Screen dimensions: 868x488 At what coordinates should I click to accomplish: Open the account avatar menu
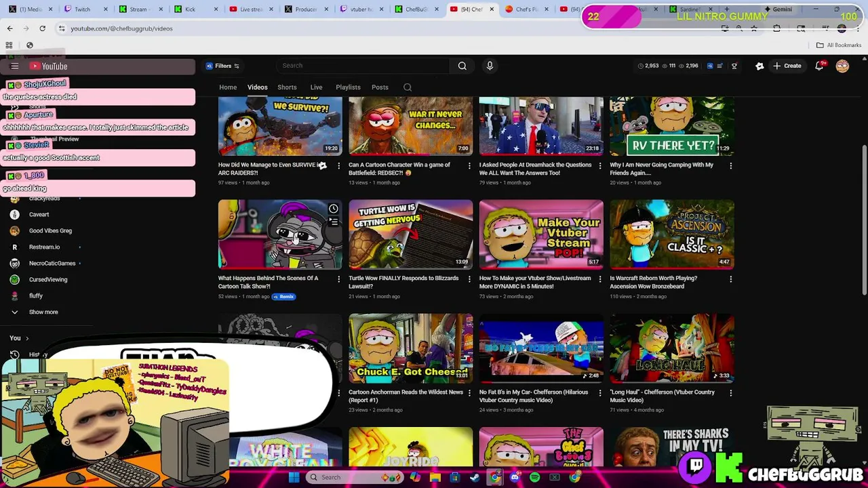point(842,66)
